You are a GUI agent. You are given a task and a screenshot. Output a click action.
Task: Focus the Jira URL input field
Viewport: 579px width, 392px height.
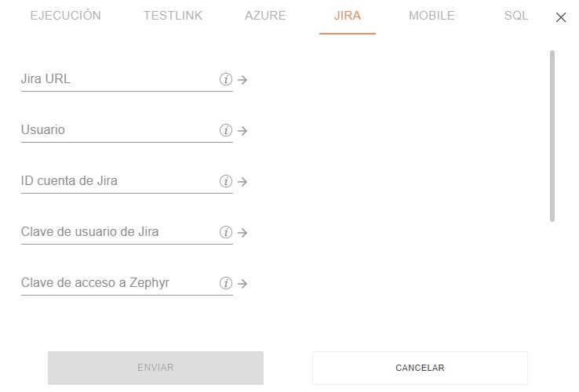tap(119, 79)
